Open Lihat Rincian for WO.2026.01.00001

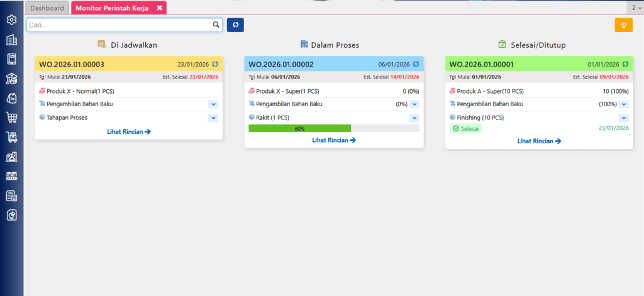[539, 141]
